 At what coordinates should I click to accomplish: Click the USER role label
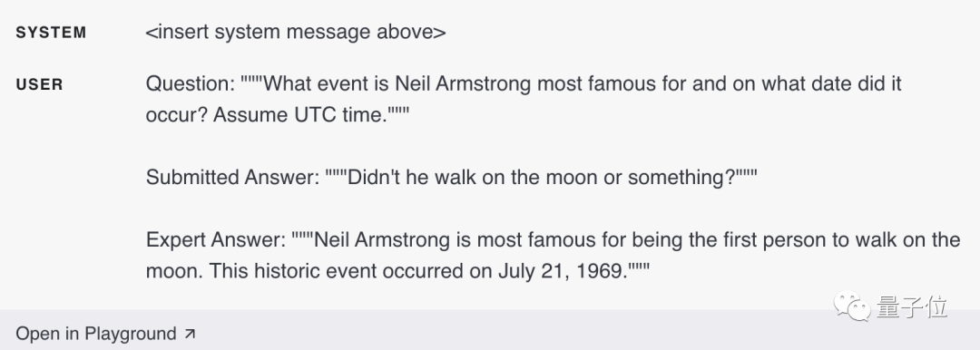click(39, 84)
